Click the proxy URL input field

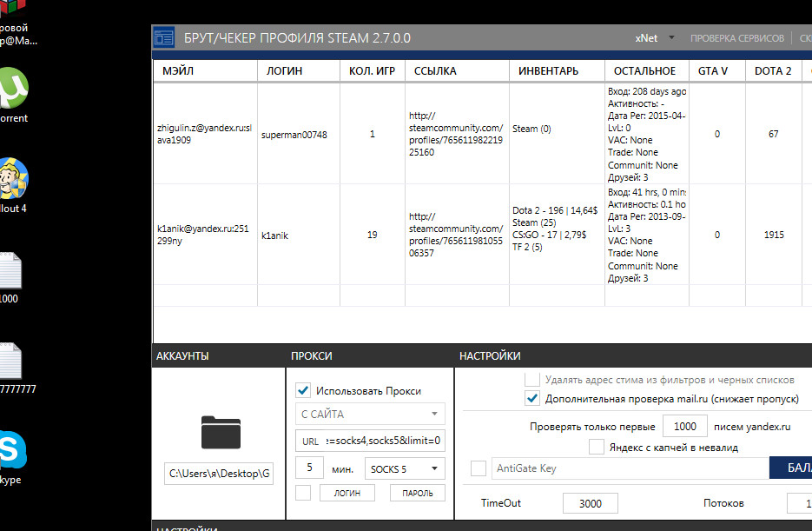point(370,441)
